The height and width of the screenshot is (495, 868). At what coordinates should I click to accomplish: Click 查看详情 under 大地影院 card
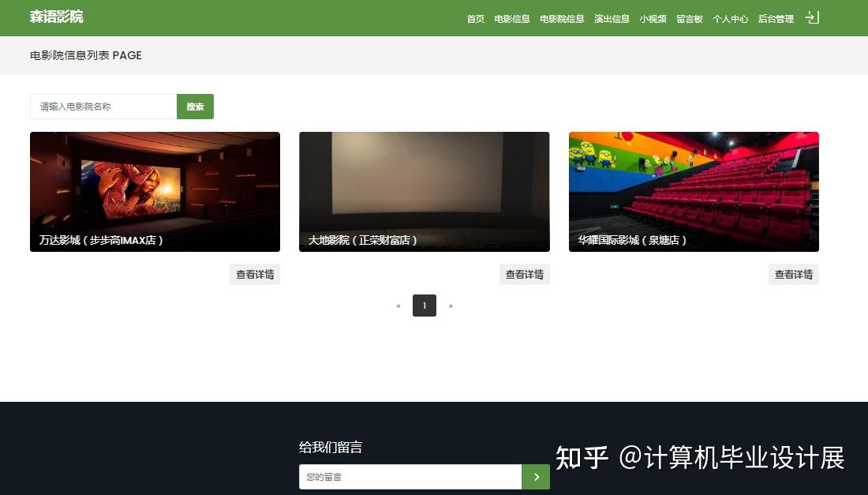click(x=525, y=275)
